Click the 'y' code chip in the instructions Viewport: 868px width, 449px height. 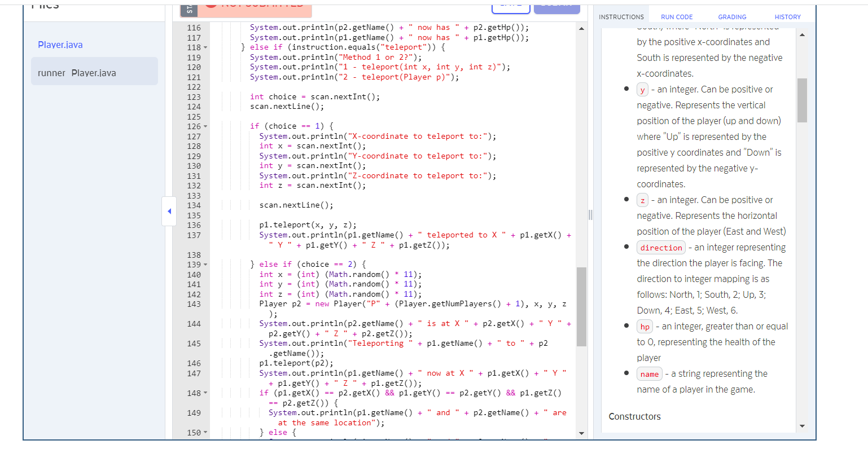pyautogui.click(x=642, y=90)
